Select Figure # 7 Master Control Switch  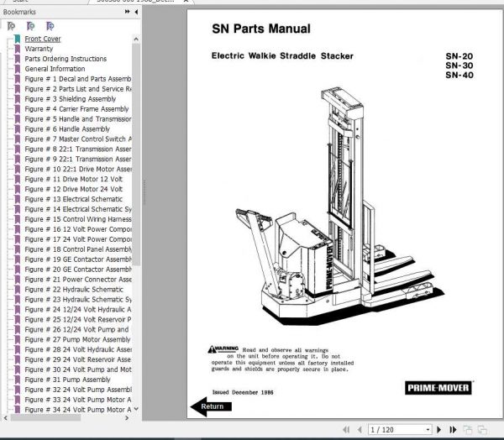click(78, 139)
